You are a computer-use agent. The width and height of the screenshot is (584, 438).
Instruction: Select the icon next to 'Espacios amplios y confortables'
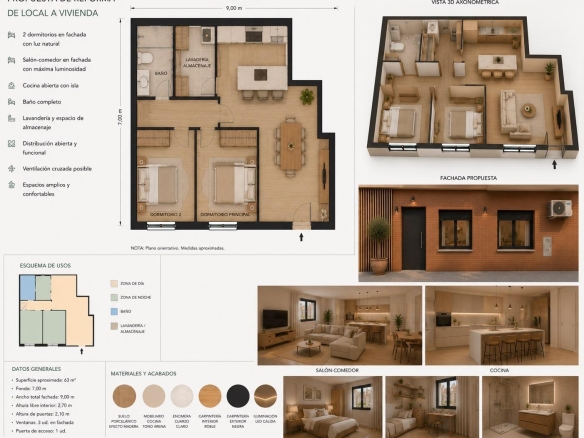click(x=12, y=185)
